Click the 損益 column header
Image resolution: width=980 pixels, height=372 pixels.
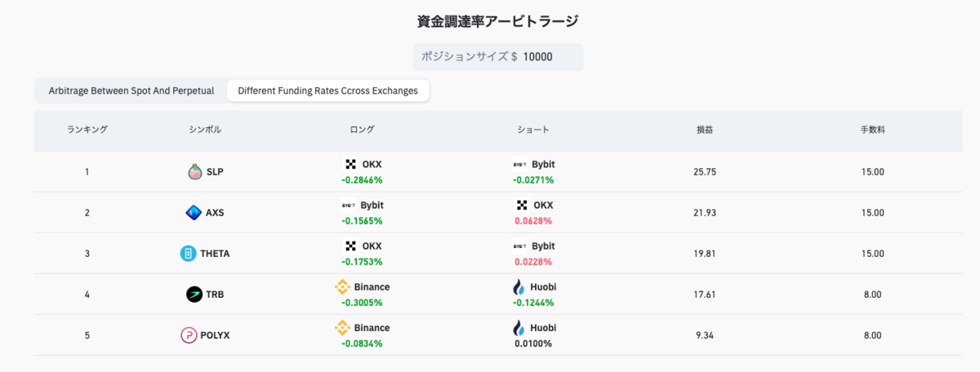(704, 130)
